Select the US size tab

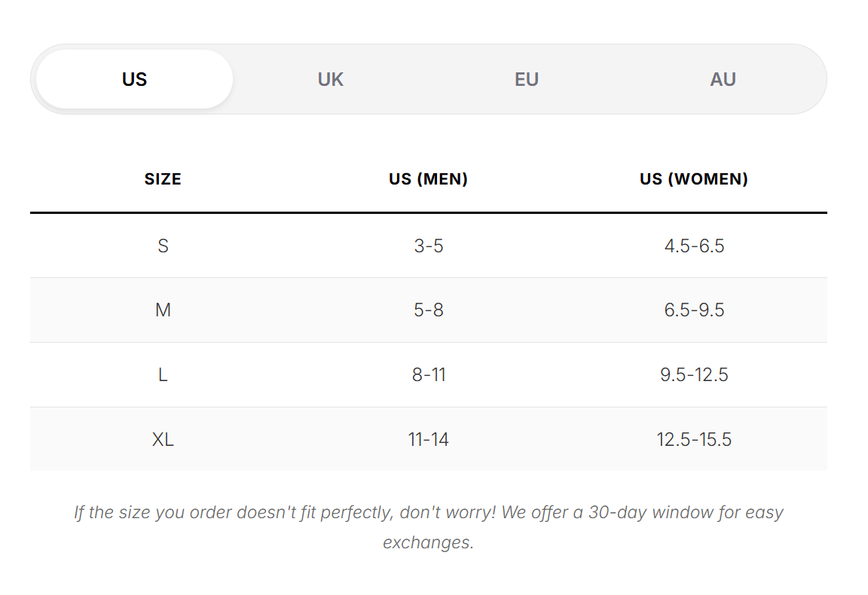coord(135,79)
